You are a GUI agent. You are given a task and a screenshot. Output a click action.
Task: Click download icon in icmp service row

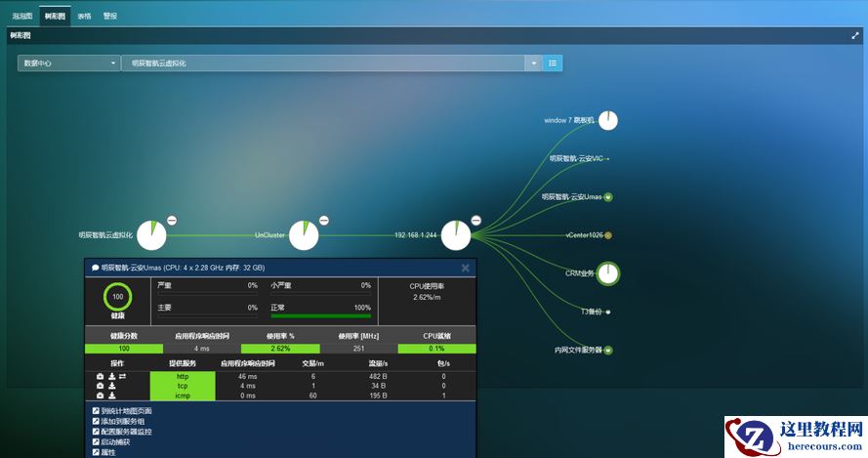tap(112, 396)
